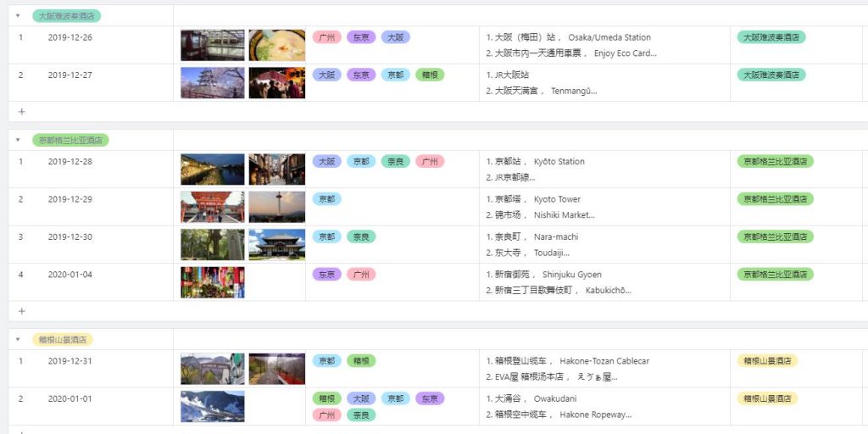
Task: Open the castle with cherry blossoms thumbnail
Action: click(x=212, y=83)
